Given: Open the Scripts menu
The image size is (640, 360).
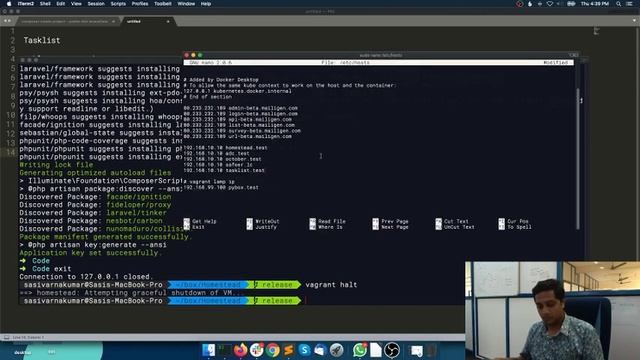Looking at the screenshot, I should click(118, 4).
